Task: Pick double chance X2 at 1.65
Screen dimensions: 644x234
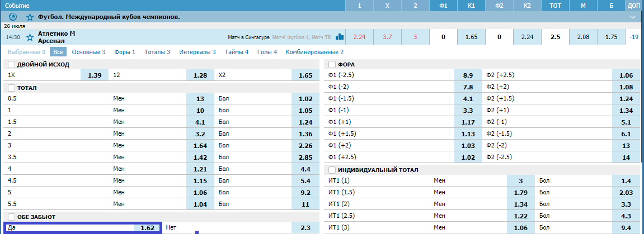Action: pos(305,75)
